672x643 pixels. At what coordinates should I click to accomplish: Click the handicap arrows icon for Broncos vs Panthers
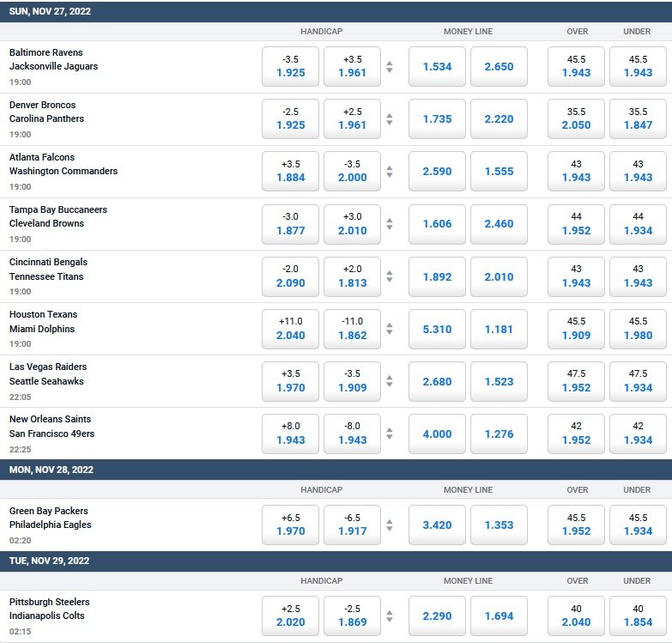coord(390,119)
